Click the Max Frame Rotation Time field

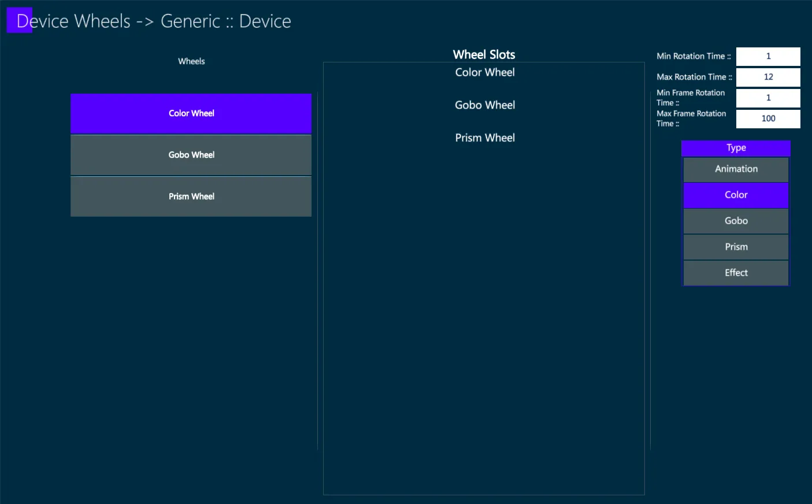(768, 118)
